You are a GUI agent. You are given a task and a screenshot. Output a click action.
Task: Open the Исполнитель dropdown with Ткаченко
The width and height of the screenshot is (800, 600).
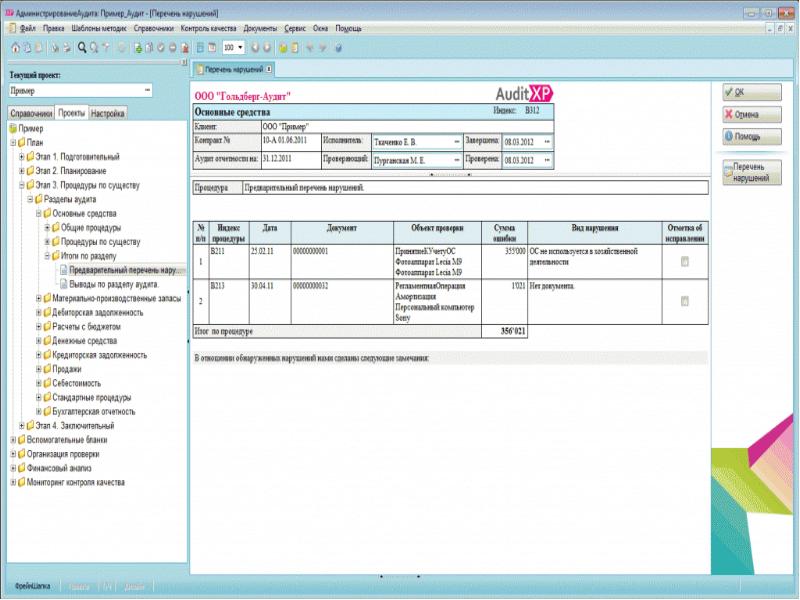tap(456, 142)
